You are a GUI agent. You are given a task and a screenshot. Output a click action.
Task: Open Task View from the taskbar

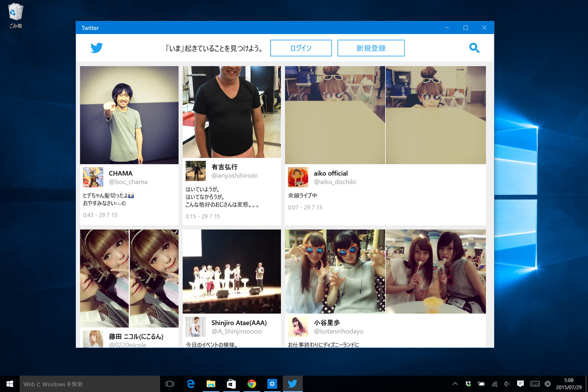pos(170,383)
